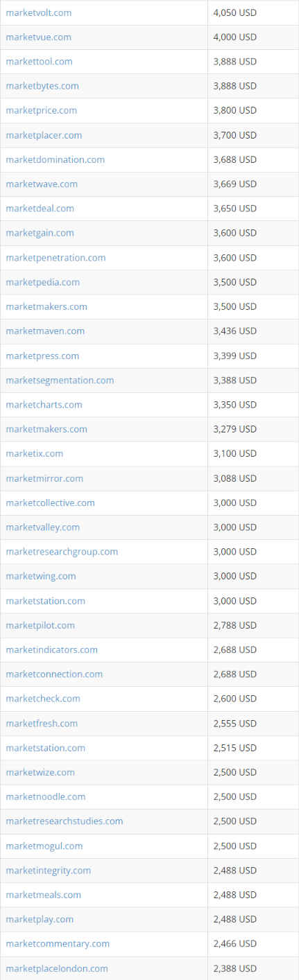Open the marketvolt.com link

point(38,12)
